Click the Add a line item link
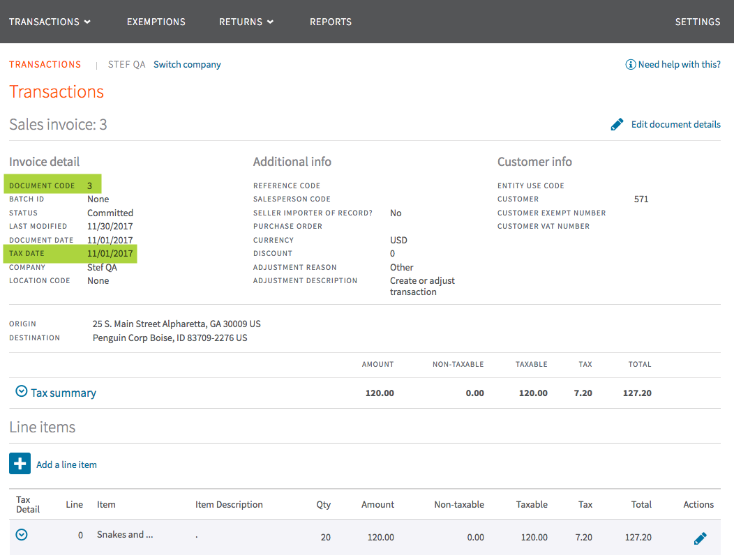The width and height of the screenshot is (734, 560). 66,464
